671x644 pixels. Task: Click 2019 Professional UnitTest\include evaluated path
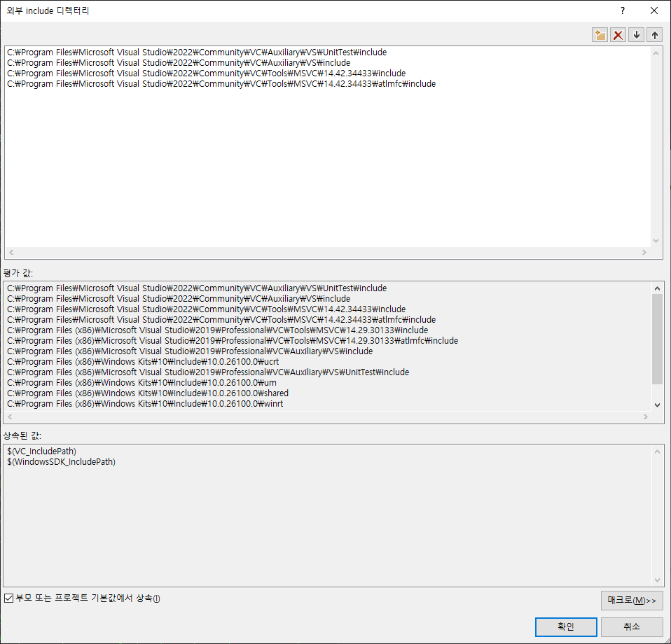(x=208, y=372)
